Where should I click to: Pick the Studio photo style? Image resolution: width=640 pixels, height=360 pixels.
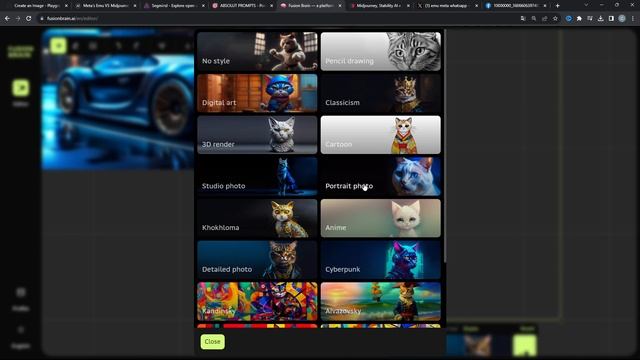[x=257, y=176]
